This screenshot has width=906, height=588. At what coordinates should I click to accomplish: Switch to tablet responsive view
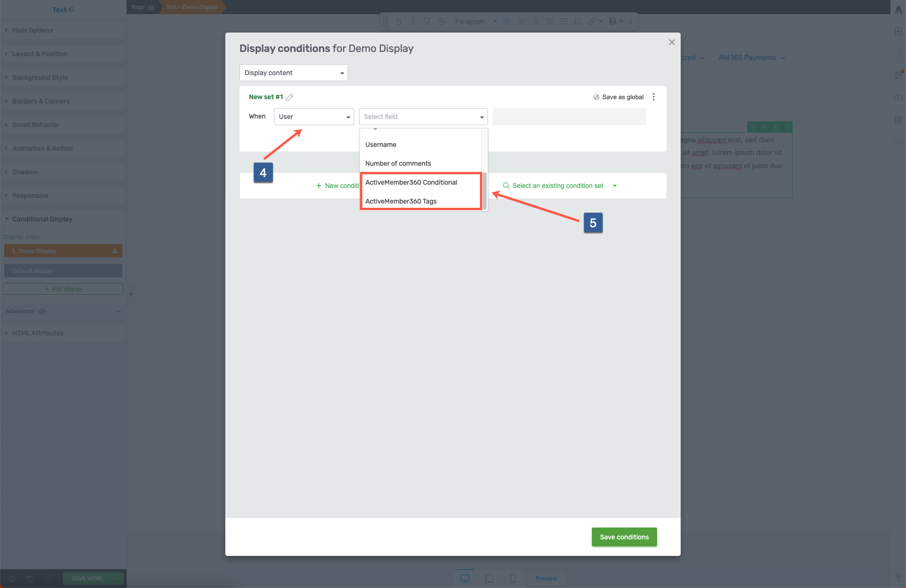[x=489, y=578]
